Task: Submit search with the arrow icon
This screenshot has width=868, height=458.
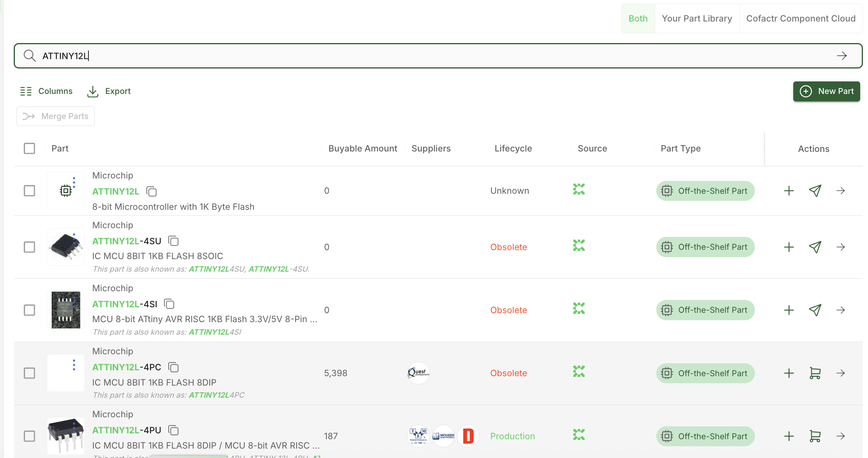Action: (x=842, y=56)
